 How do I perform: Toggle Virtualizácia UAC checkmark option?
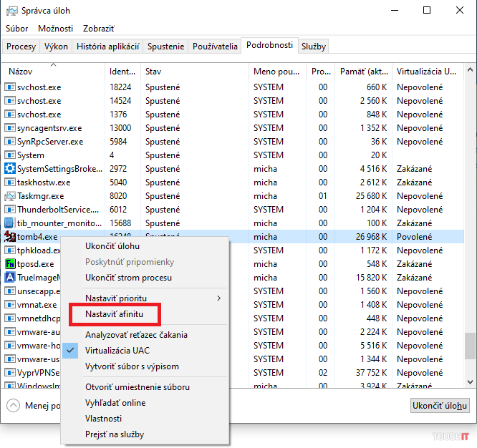(118, 351)
